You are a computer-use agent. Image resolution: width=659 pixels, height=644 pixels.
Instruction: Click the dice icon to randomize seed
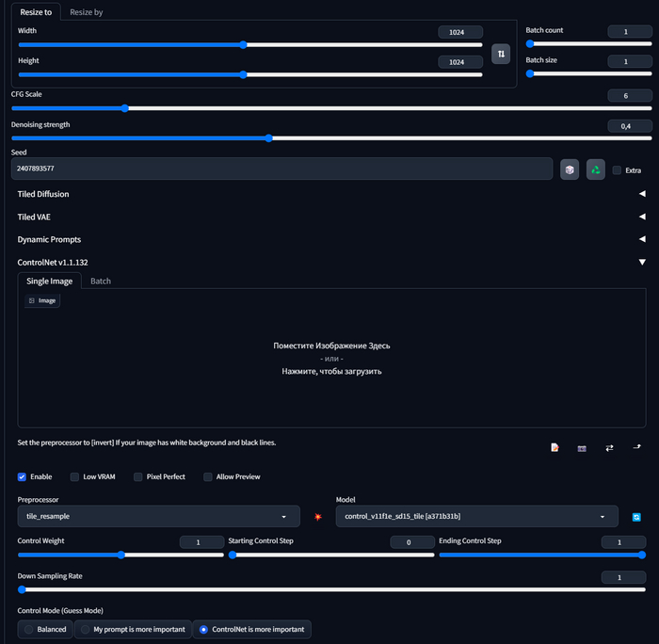(569, 169)
